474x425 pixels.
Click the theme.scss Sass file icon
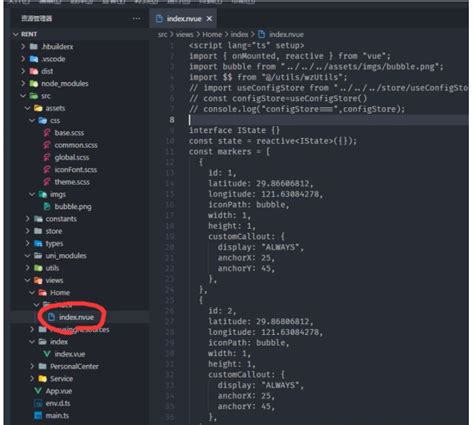coord(47,182)
